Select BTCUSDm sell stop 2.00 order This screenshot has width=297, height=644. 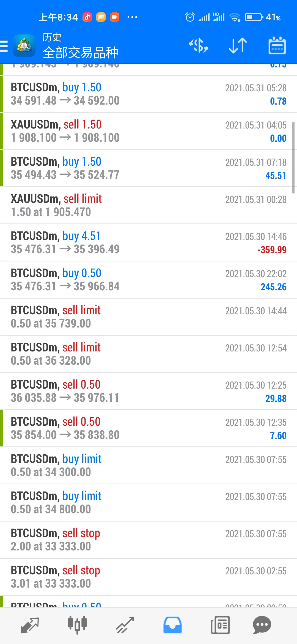coord(148,540)
